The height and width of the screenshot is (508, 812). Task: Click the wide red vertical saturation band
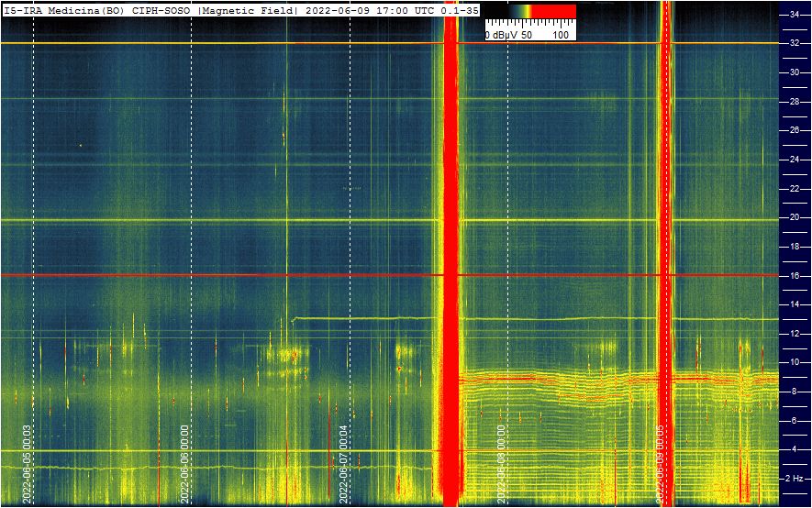click(450, 257)
